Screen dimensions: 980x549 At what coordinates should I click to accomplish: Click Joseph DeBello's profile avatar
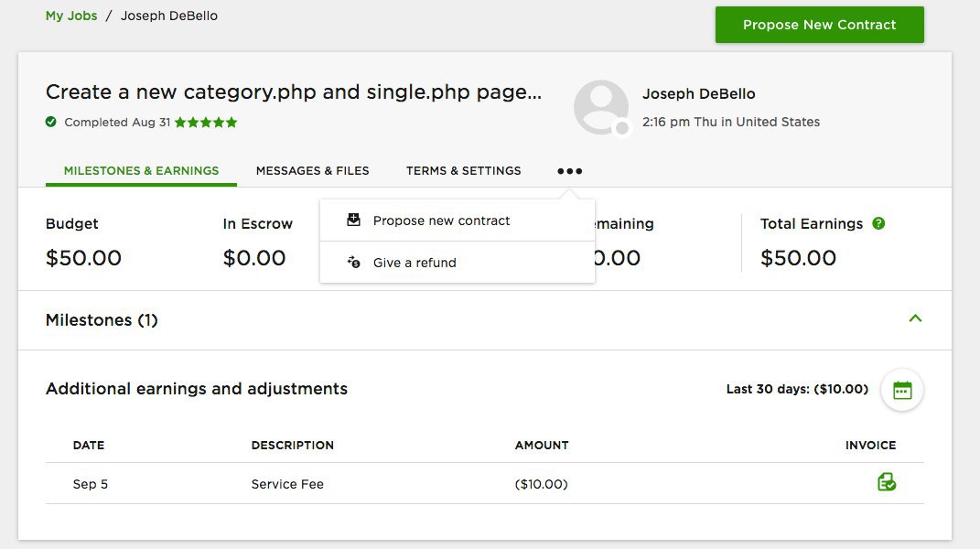[x=601, y=108]
